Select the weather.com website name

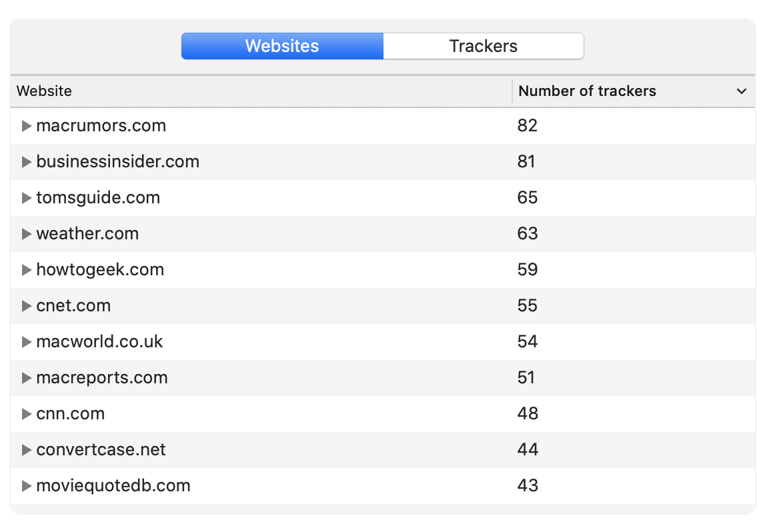click(x=87, y=234)
